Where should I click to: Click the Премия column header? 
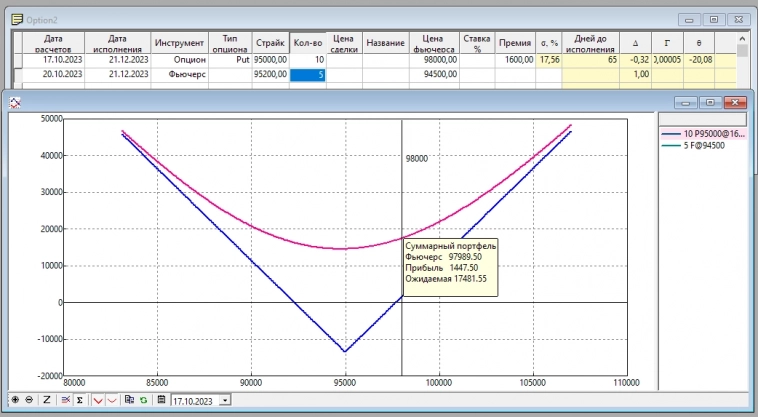click(x=515, y=43)
